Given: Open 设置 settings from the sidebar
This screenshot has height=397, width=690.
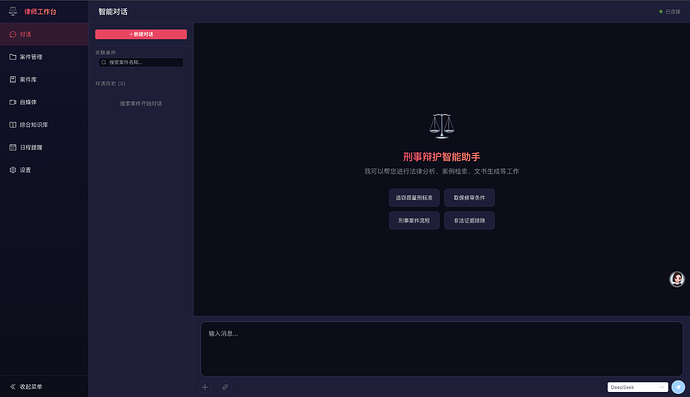Looking at the screenshot, I should click(x=44, y=170).
